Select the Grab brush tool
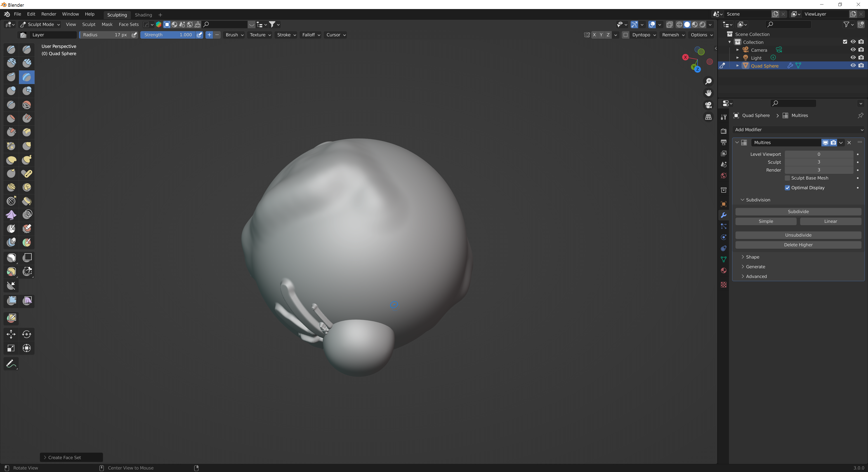 11,160
